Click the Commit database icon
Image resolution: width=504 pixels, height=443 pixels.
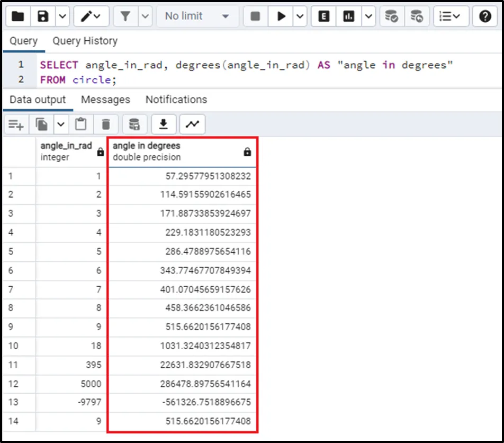pyautogui.click(x=391, y=16)
